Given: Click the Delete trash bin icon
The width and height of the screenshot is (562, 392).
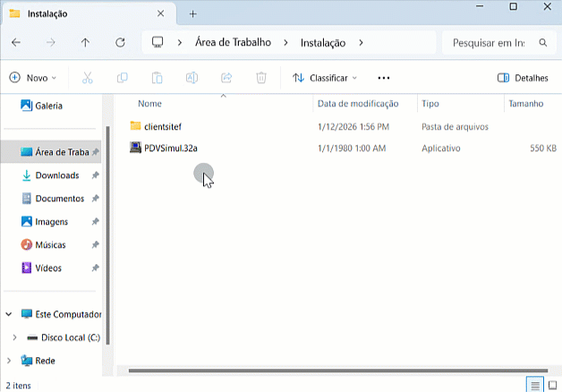Looking at the screenshot, I should coord(261,78).
